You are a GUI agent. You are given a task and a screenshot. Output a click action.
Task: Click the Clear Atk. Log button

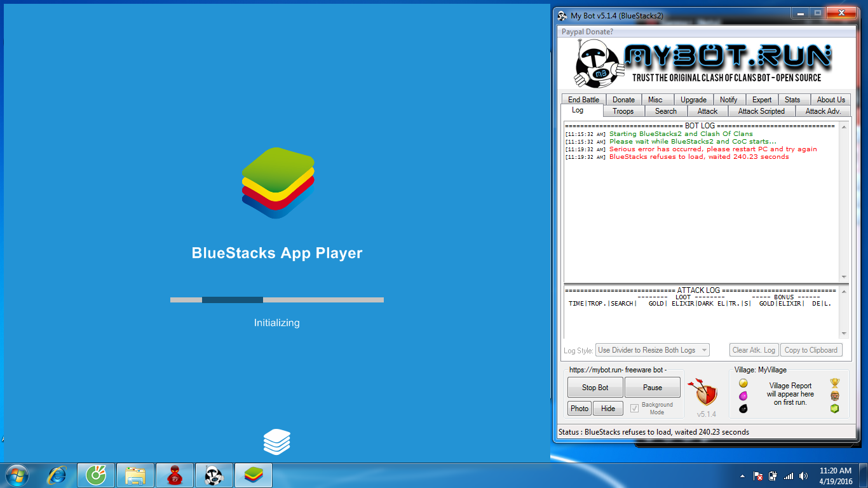[754, 350]
